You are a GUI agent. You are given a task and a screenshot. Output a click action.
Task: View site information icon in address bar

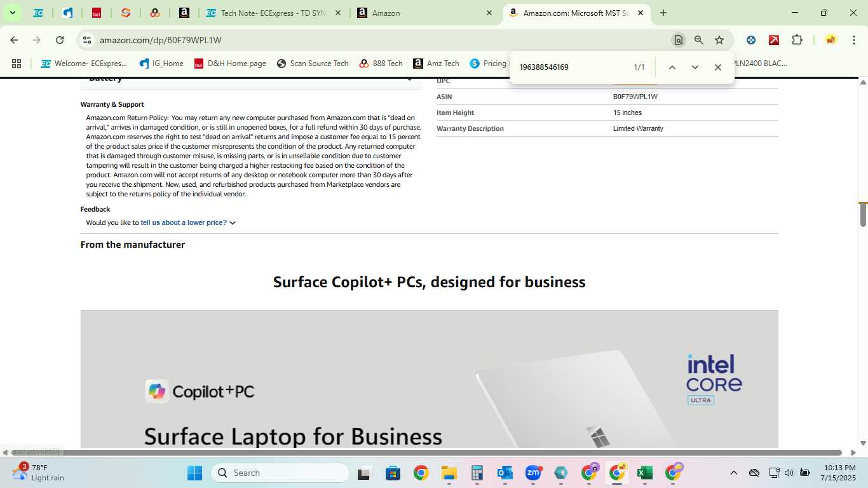(87, 40)
